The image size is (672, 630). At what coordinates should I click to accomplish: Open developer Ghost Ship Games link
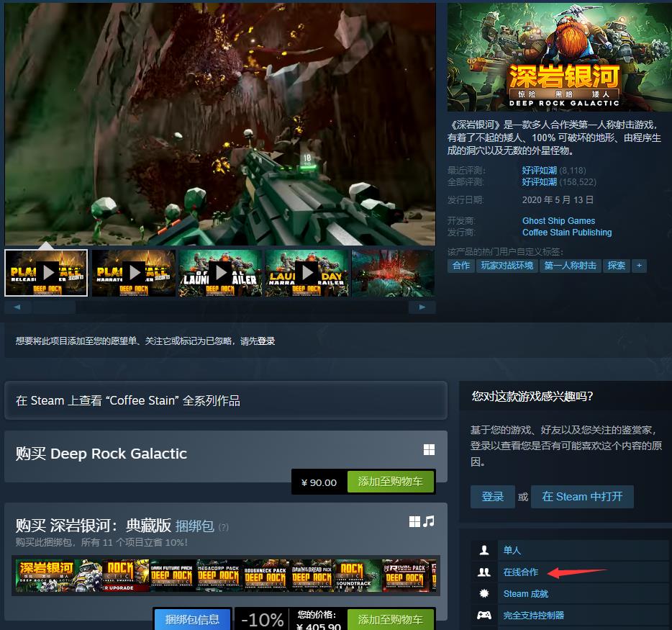click(558, 220)
